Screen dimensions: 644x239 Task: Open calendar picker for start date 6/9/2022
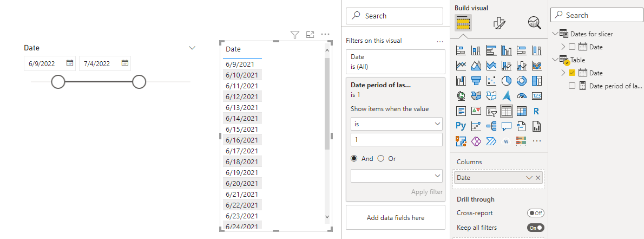point(70,63)
